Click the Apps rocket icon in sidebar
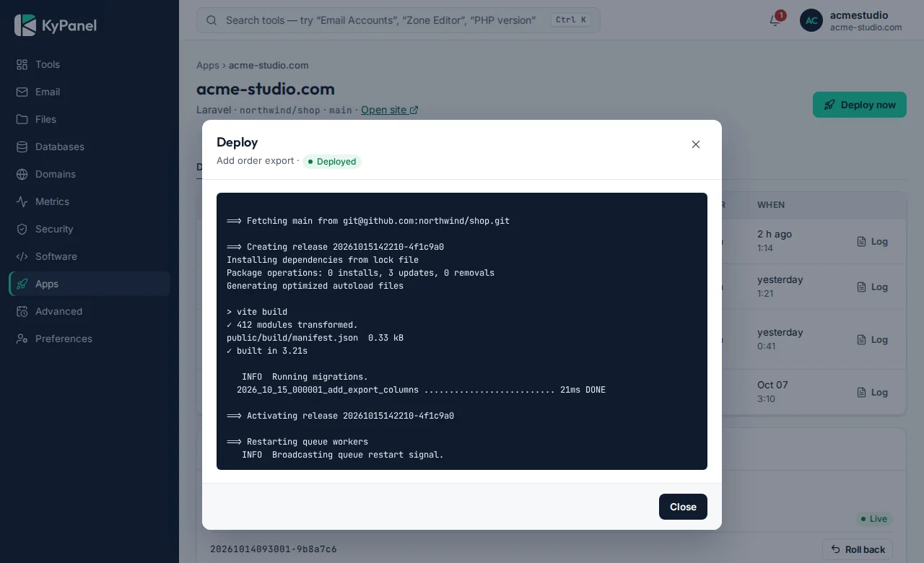This screenshot has width=924, height=563. (22, 284)
